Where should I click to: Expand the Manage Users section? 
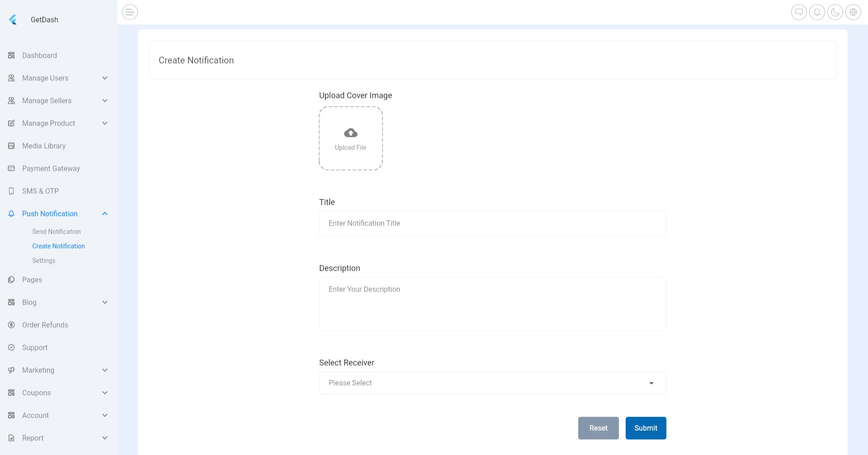(105, 78)
